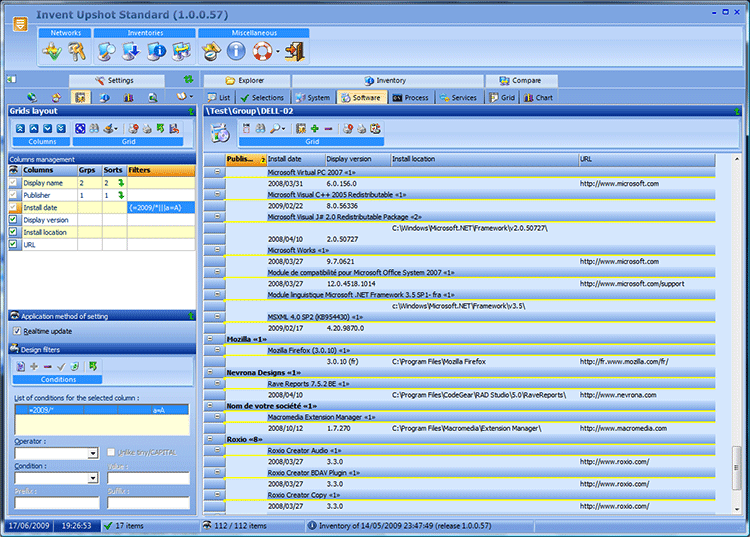Click the remove-condition minus icon in Design filters
This screenshot has width=750, height=537.
(x=47, y=367)
